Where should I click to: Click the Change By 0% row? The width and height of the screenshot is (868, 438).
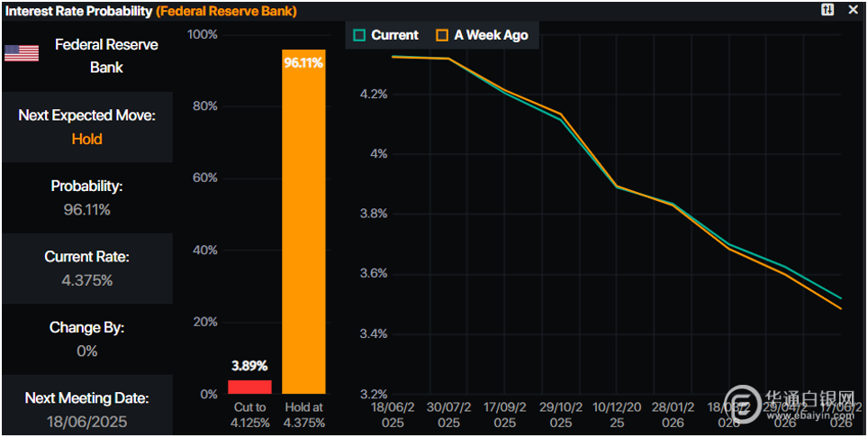click(86, 339)
